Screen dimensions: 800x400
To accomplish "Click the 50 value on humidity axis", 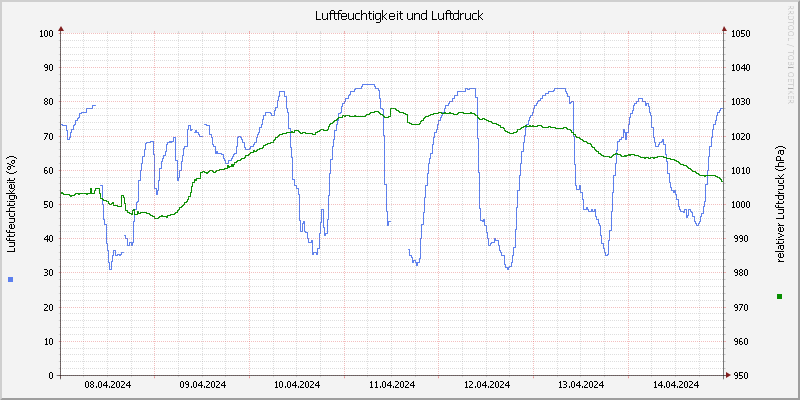I will point(48,205).
